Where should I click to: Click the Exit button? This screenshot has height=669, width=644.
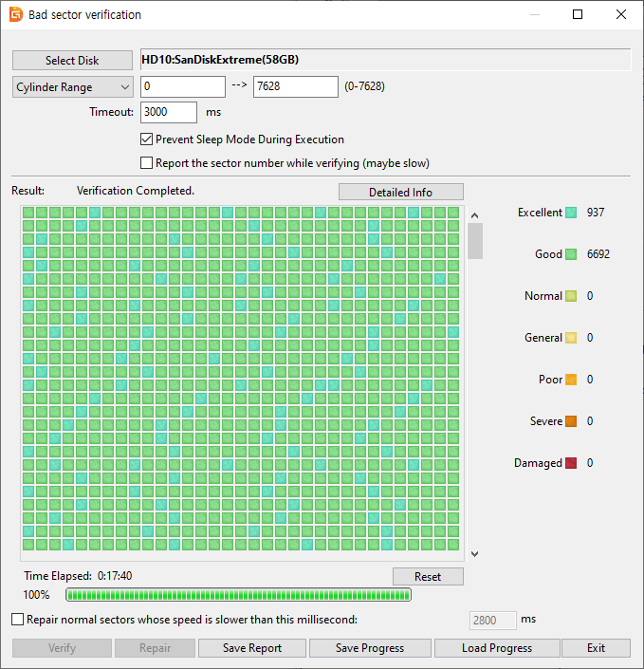pos(596,648)
